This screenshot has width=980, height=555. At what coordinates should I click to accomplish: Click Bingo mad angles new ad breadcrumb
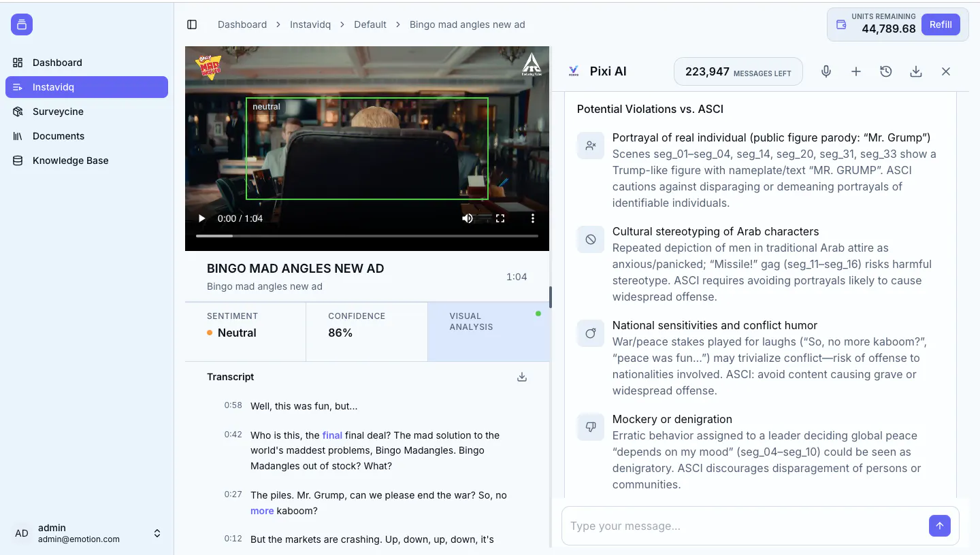tap(468, 24)
